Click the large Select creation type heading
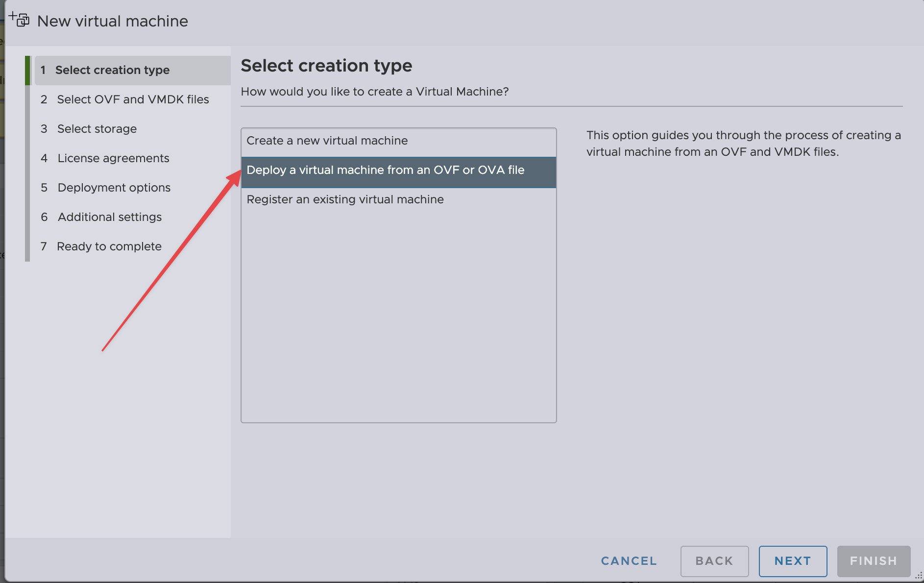 click(x=326, y=66)
